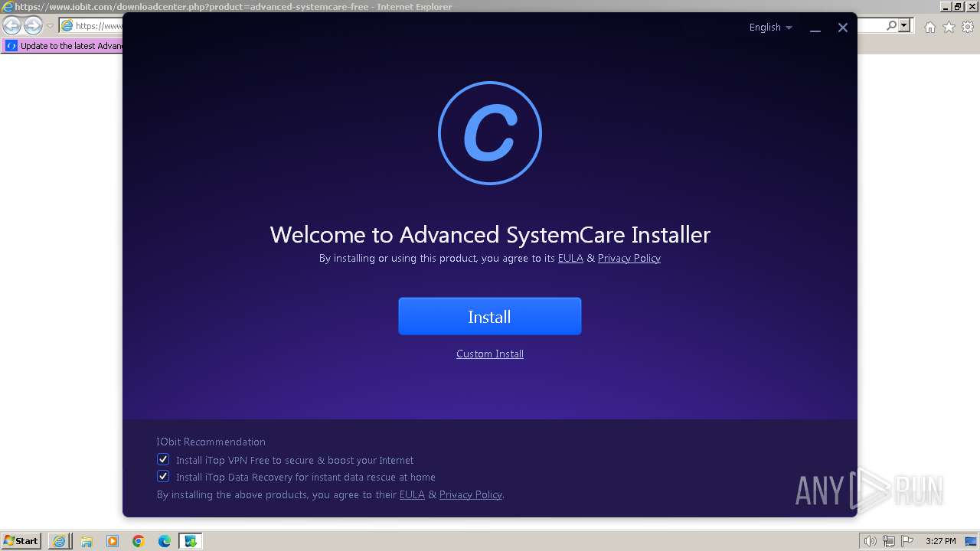This screenshot has width=980, height=551.
Task: Expand the IE search dropdown arrow
Action: (904, 25)
